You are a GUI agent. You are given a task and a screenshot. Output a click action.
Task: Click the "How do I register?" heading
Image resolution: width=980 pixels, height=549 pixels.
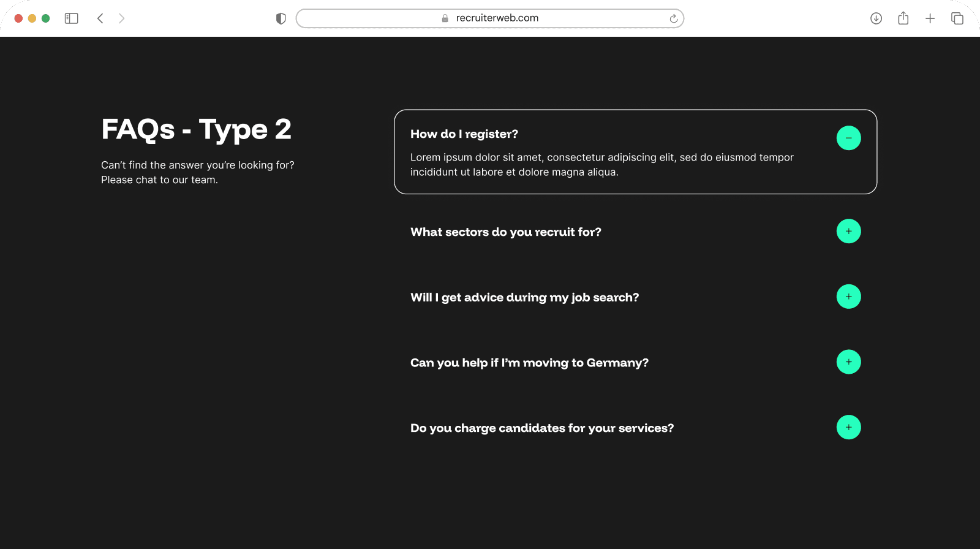coord(464,134)
